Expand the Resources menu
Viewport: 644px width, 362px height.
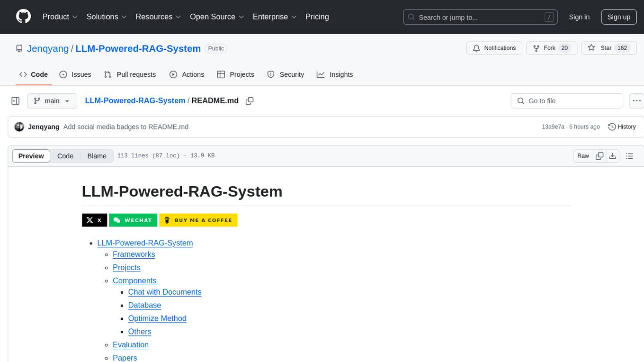[158, 17]
